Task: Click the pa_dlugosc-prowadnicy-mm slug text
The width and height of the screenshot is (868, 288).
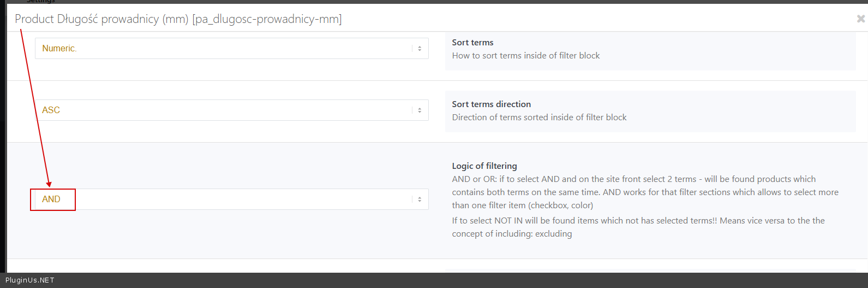Action: tap(267, 19)
